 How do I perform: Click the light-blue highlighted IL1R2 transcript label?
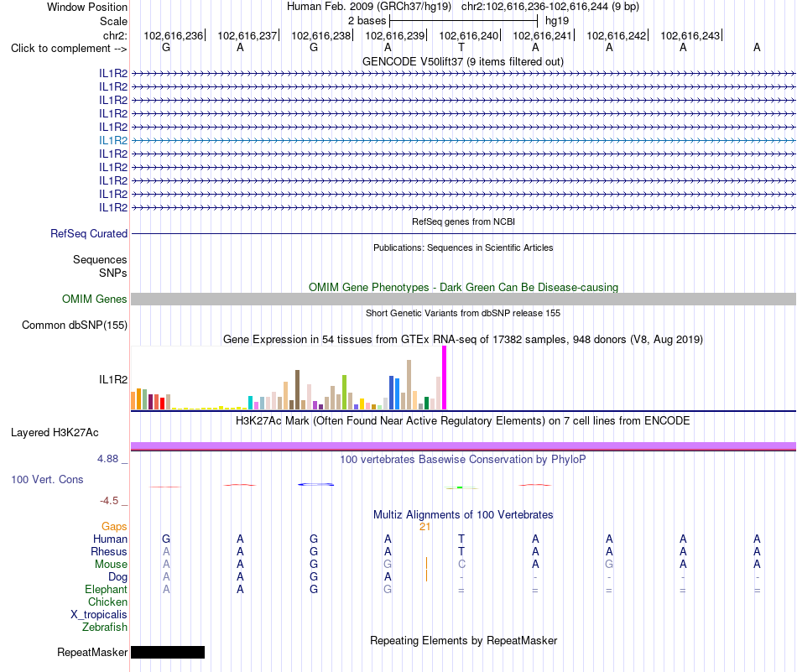(x=113, y=140)
